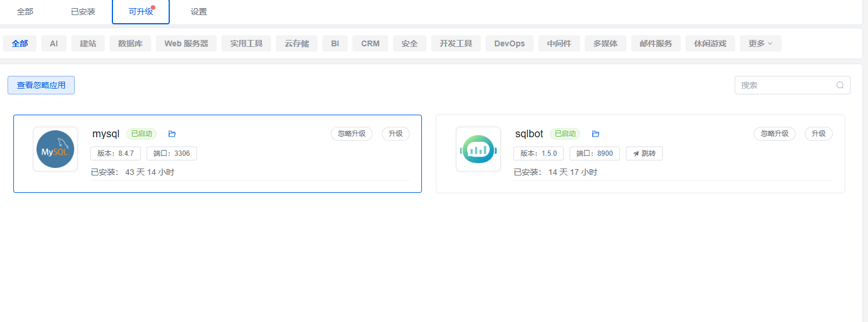Click the mysql port 3306 tag
The width and height of the screenshot is (868, 322).
pos(172,153)
